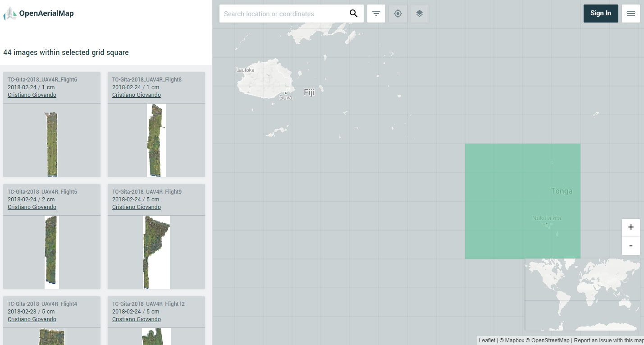Open the hamburger menu icon

[631, 14]
